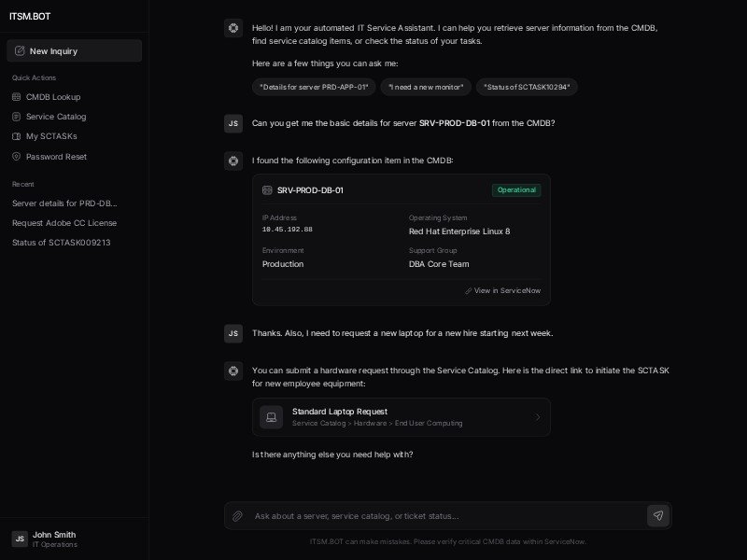Click the Password Reset pin icon

pyautogui.click(x=17, y=157)
